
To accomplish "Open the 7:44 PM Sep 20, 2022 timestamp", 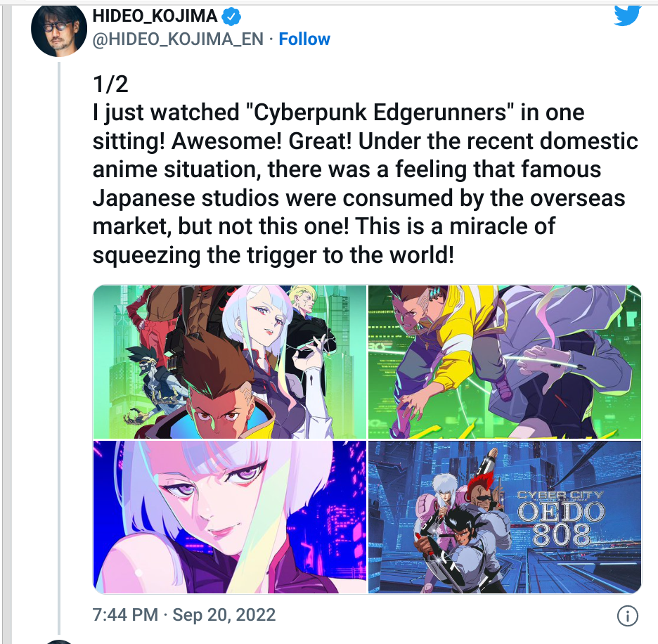I will pyautogui.click(x=183, y=614).
